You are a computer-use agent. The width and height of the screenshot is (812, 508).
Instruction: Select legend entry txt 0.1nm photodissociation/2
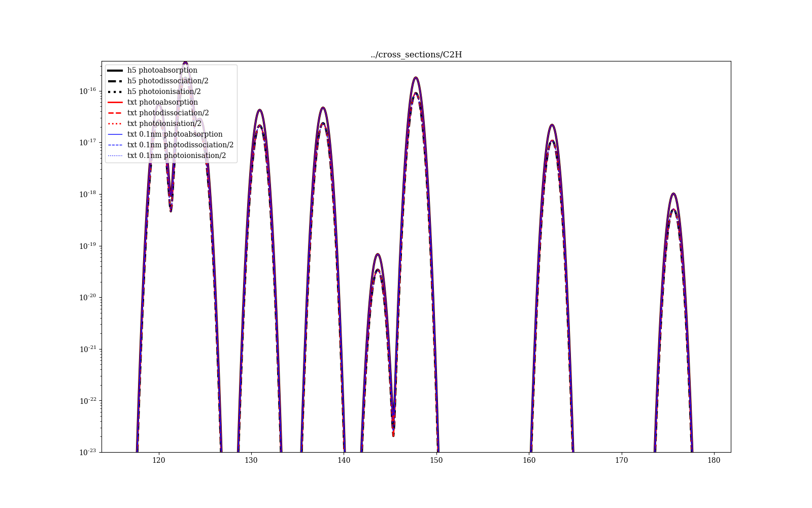(x=171, y=145)
